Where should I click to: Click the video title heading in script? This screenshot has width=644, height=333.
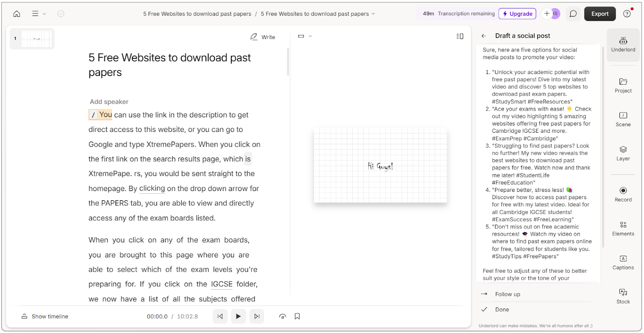(169, 65)
